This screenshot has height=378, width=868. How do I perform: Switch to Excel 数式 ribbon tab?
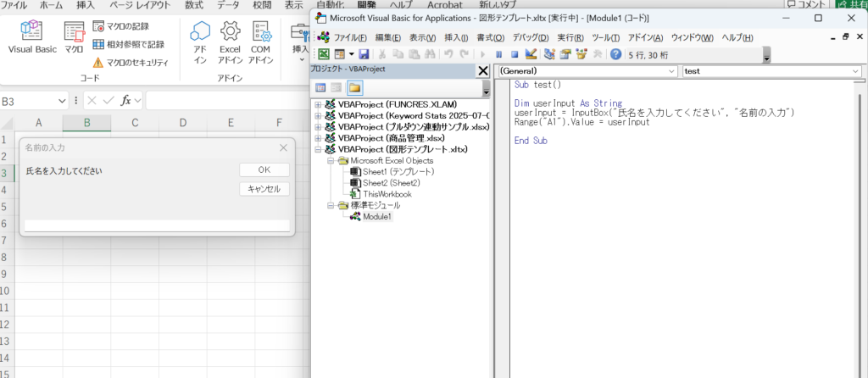pyautogui.click(x=193, y=5)
